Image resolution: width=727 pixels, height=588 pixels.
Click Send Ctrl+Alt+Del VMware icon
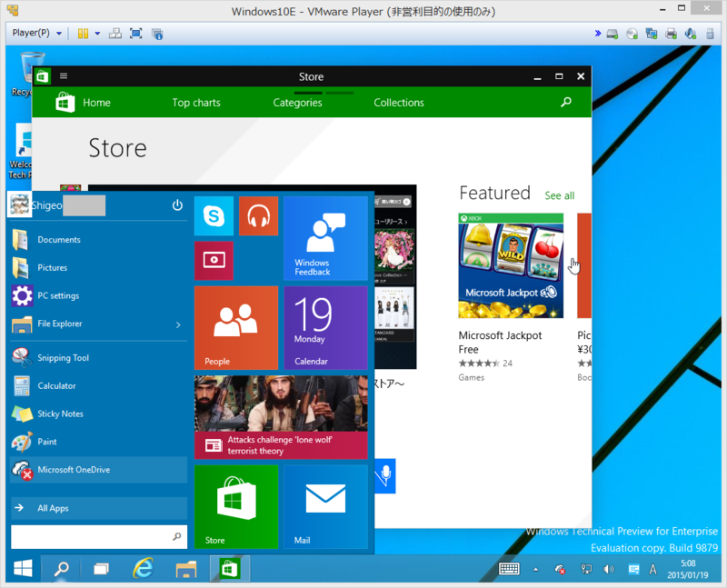click(115, 34)
